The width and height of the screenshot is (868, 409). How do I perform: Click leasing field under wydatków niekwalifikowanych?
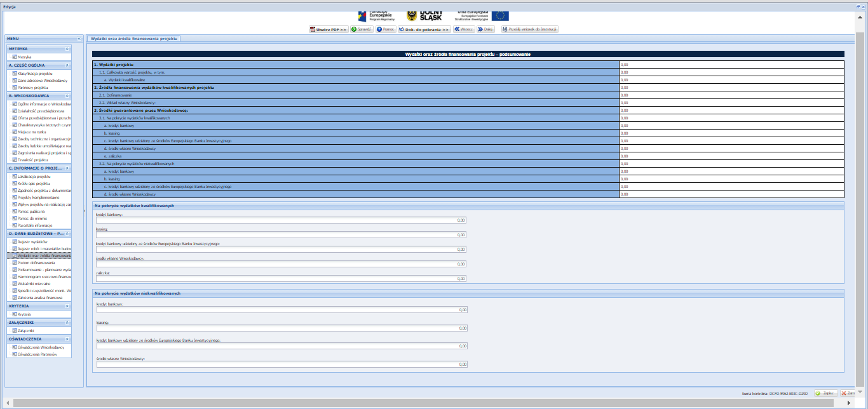(x=281, y=328)
